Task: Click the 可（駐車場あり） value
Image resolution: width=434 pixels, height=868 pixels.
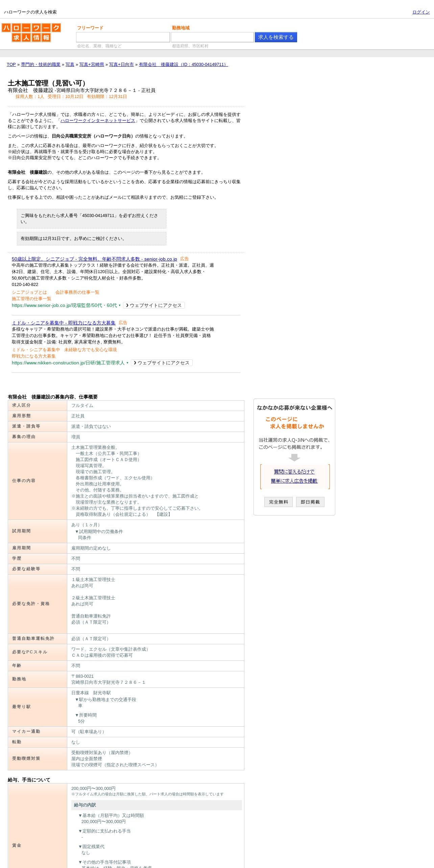Action: [89, 732]
